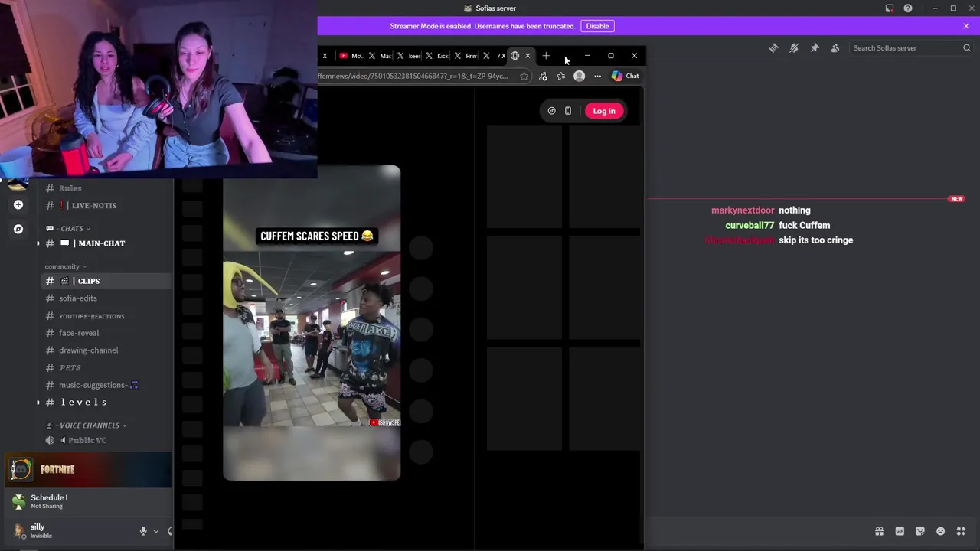This screenshot has height=551, width=980.
Task: Click the browser address bar URL
Action: [x=413, y=77]
